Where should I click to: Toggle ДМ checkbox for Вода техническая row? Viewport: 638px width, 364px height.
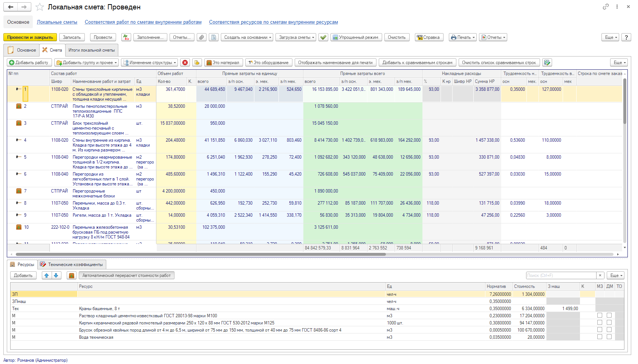click(x=609, y=337)
